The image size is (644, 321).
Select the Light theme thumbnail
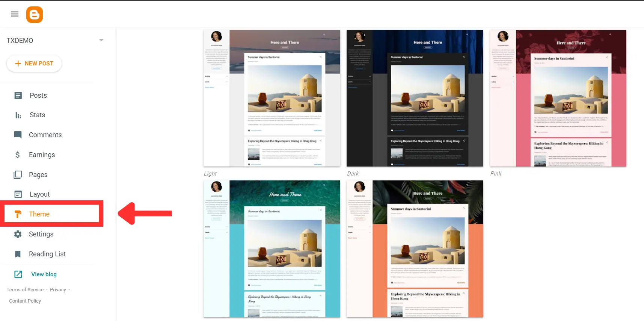click(272, 98)
